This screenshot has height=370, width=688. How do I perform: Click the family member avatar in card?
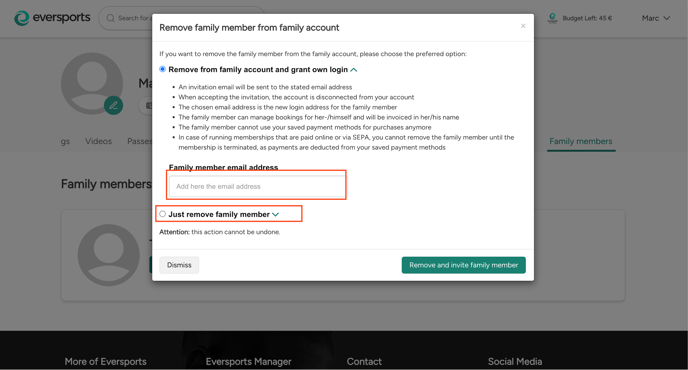(x=108, y=255)
